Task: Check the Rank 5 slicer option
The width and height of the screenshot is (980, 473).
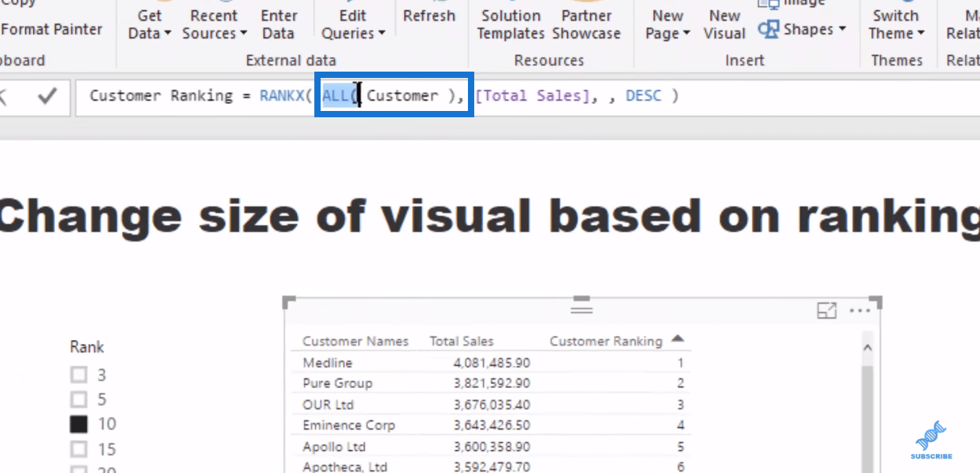Action: [x=79, y=399]
